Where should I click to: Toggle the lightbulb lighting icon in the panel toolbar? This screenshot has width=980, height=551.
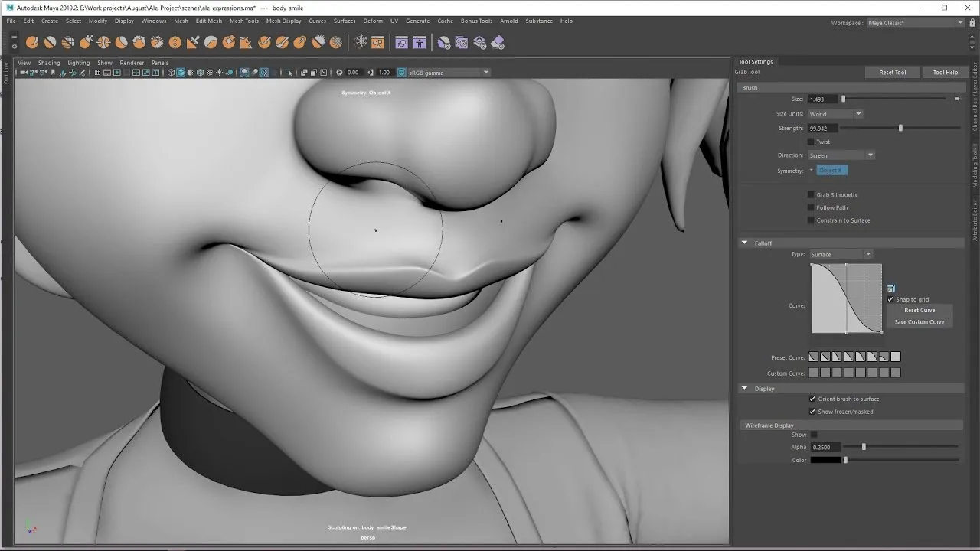coord(220,73)
